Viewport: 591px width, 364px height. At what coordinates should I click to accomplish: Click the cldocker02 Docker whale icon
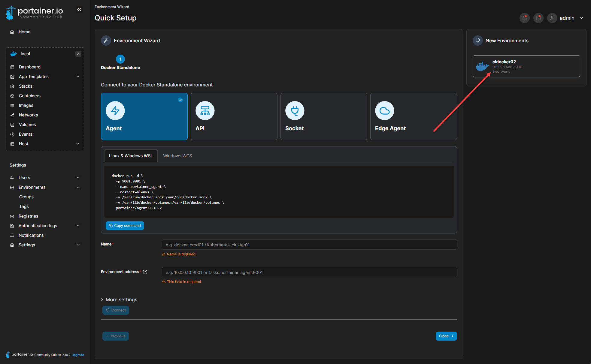(482, 66)
